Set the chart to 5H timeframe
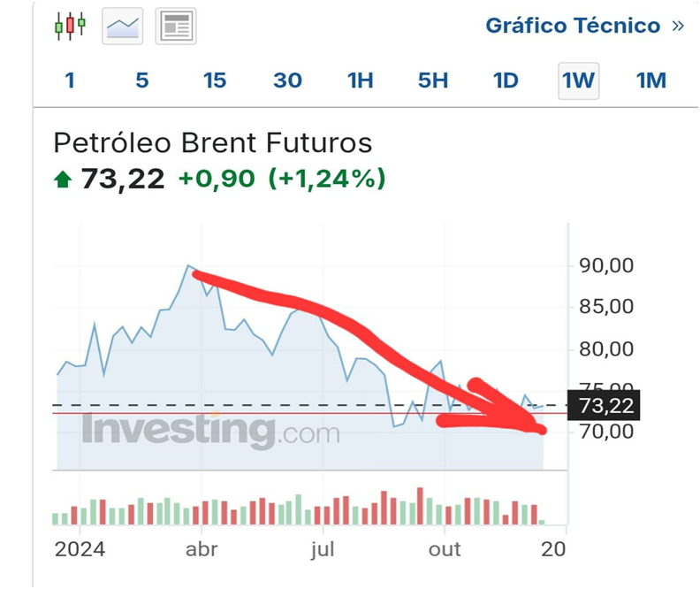This screenshot has width=700, height=589. [433, 80]
